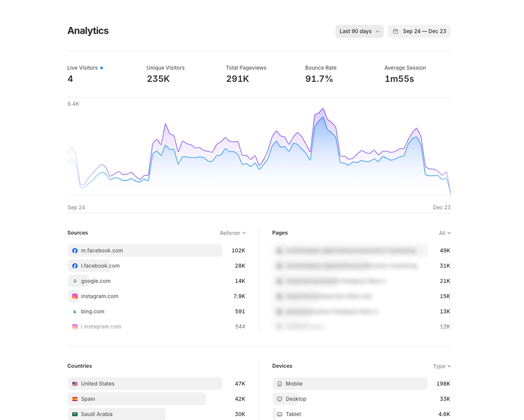This screenshot has width=524, height=420.
Task: Click the calendar icon in date range
Action: pos(395,31)
